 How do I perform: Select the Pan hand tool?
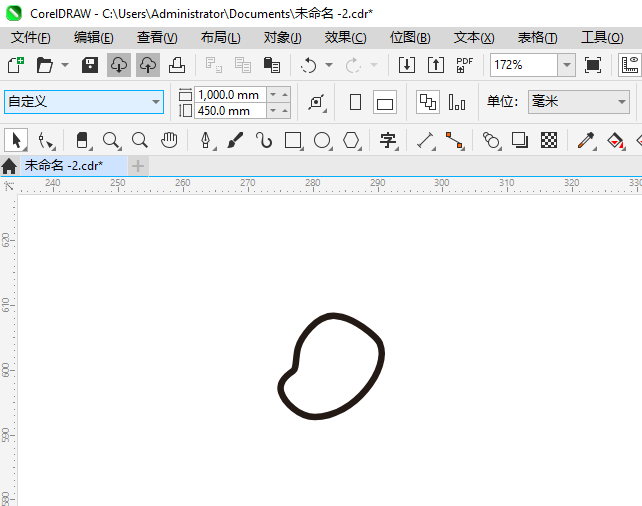tap(169, 140)
